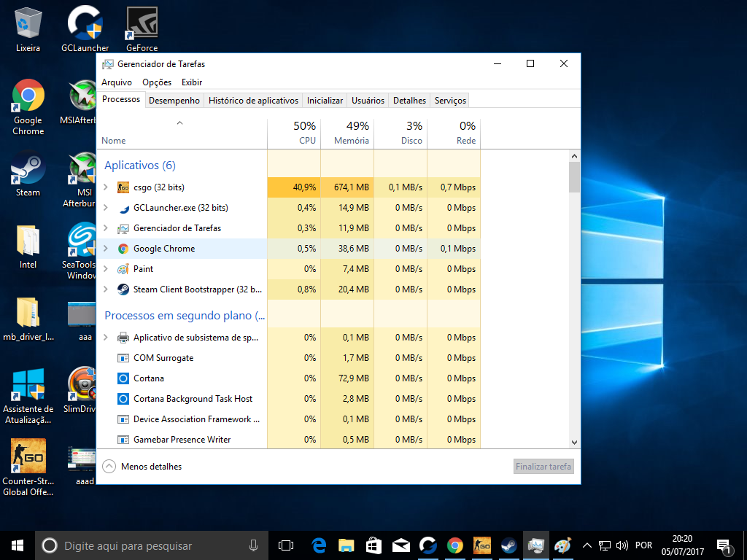
Task: Select the Steam desktop shortcut
Action: (x=28, y=174)
